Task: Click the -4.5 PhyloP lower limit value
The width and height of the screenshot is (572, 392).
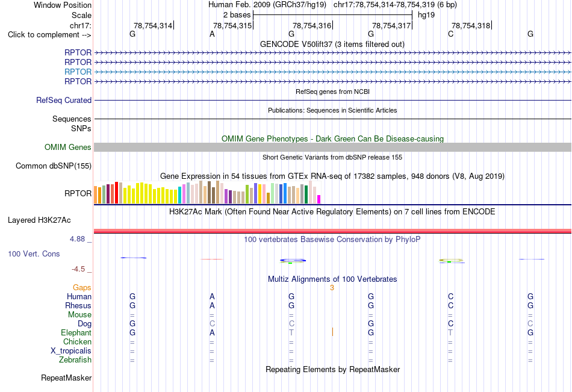Action: (78, 269)
